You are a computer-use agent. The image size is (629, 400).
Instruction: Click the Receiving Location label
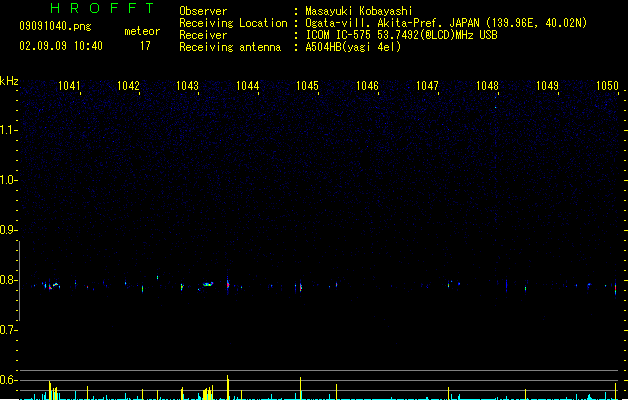[x=233, y=23]
